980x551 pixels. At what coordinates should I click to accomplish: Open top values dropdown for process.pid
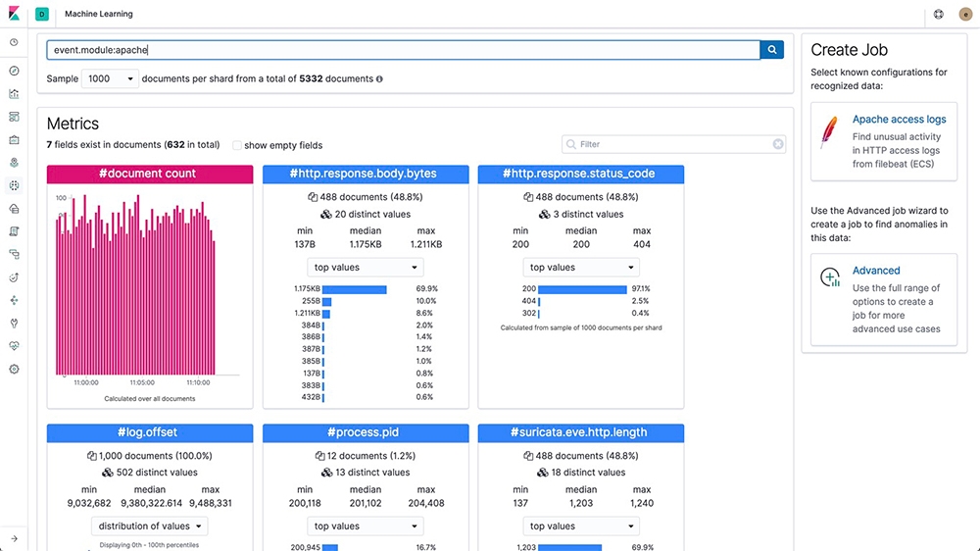[x=365, y=526]
